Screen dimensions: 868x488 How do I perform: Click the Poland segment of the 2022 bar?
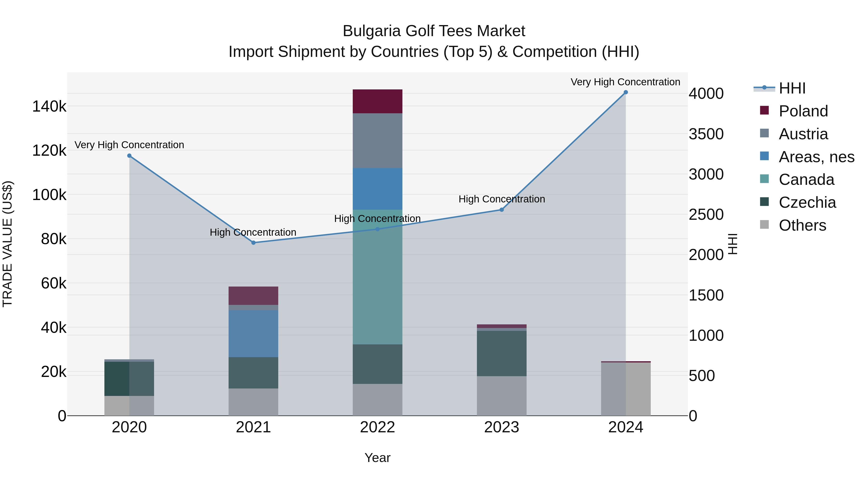pos(377,101)
